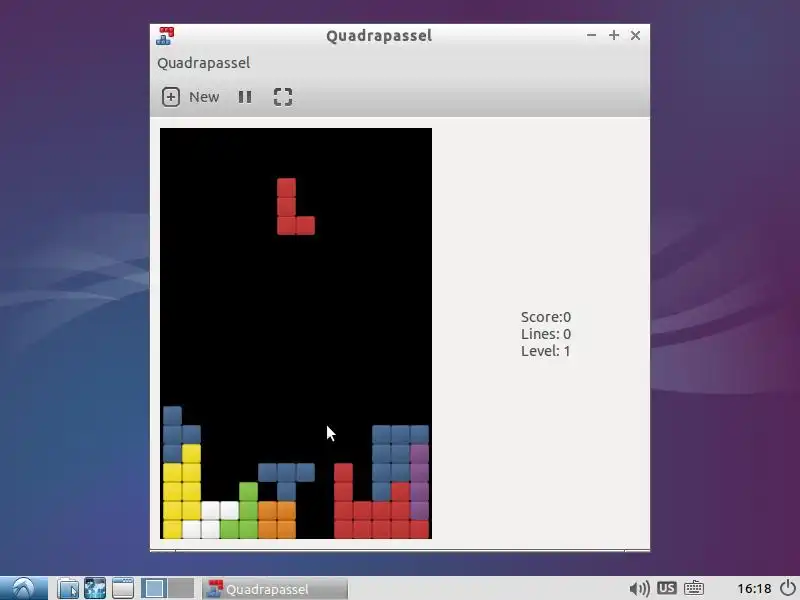Open file manager from taskbar
Image resolution: width=800 pixels, height=600 pixels.
click(x=67, y=588)
